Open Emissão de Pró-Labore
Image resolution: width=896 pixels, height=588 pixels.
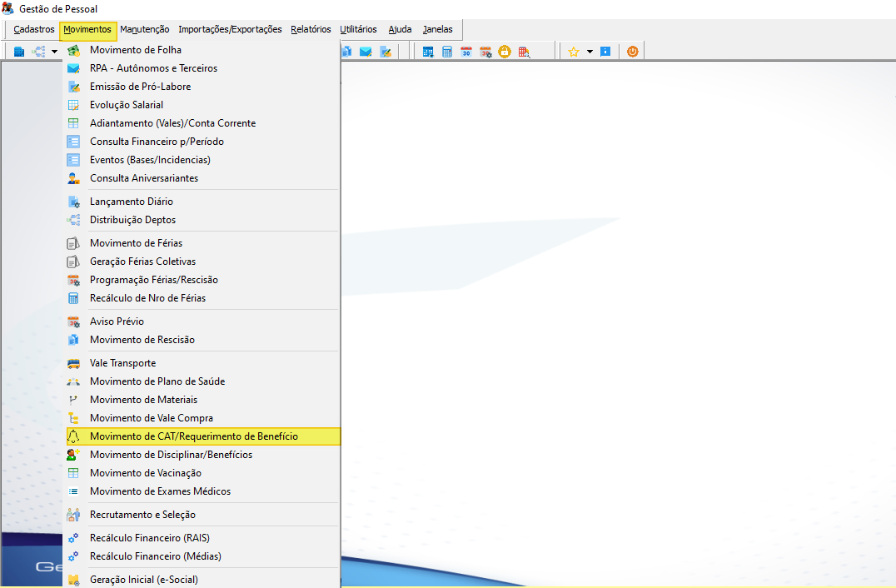[202, 87]
